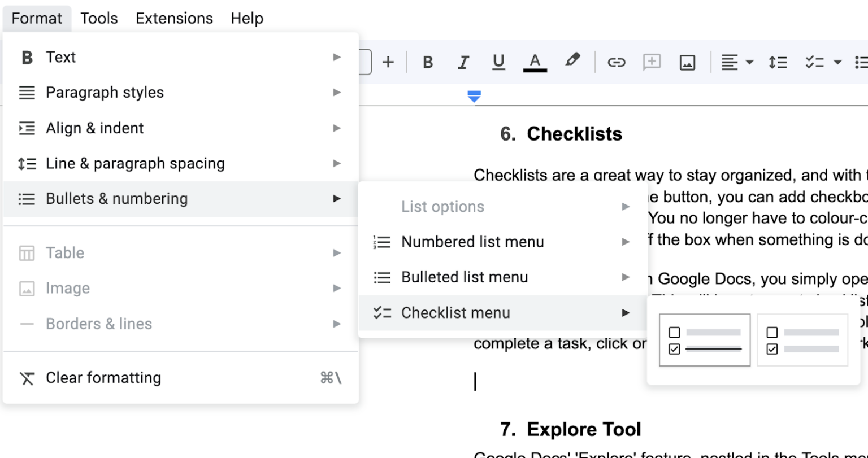Viewport: 868px width, 458px height.
Task: Select the highlight color tool
Action: [x=572, y=62]
